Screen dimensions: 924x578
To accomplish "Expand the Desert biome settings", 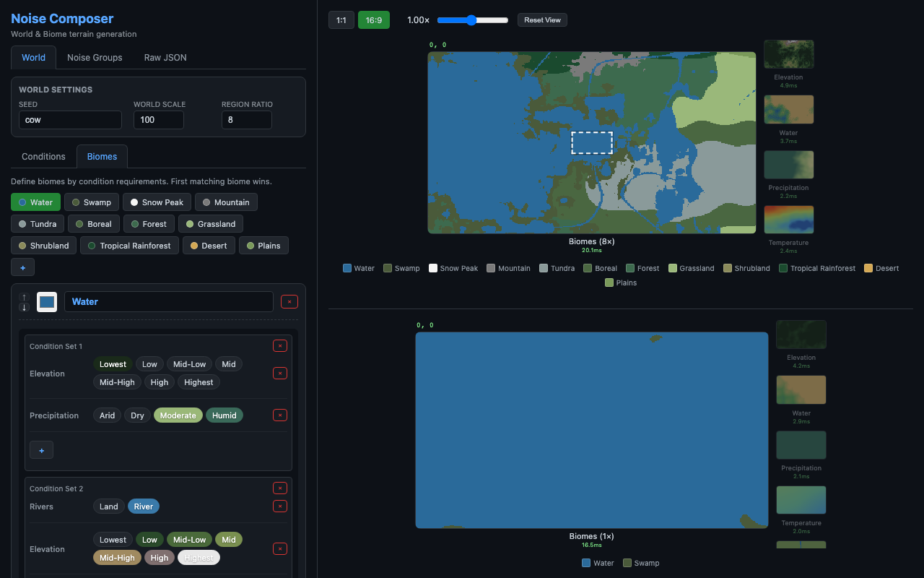I will (209, 246).
